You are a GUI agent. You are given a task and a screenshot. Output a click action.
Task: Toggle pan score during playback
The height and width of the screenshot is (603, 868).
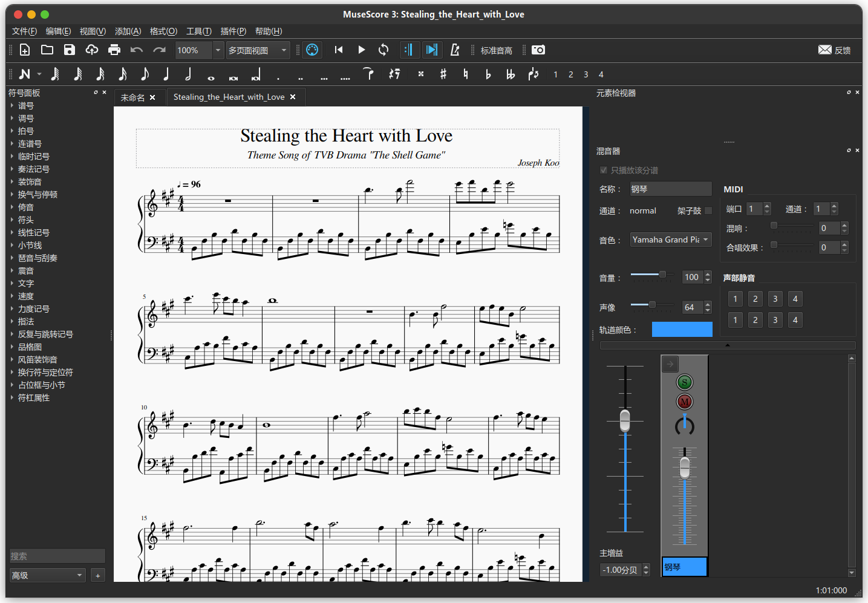[x=432, y=50]
